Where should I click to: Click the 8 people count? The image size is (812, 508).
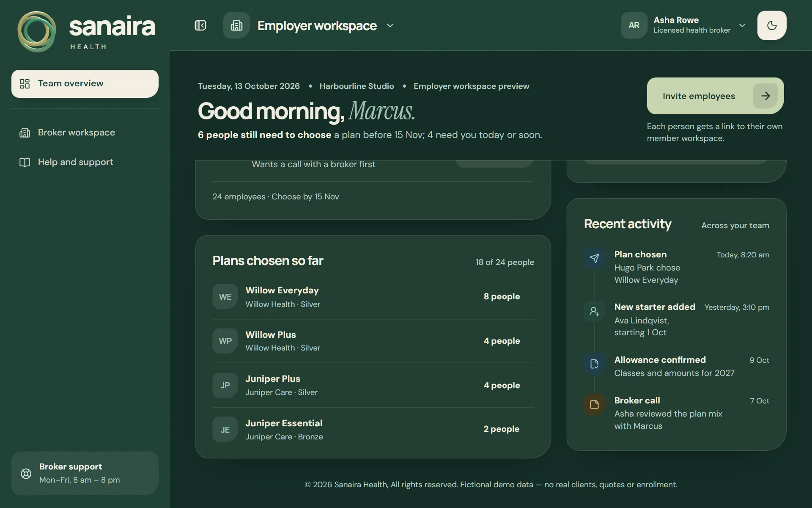pyautogui.click(x=502, y=296)
